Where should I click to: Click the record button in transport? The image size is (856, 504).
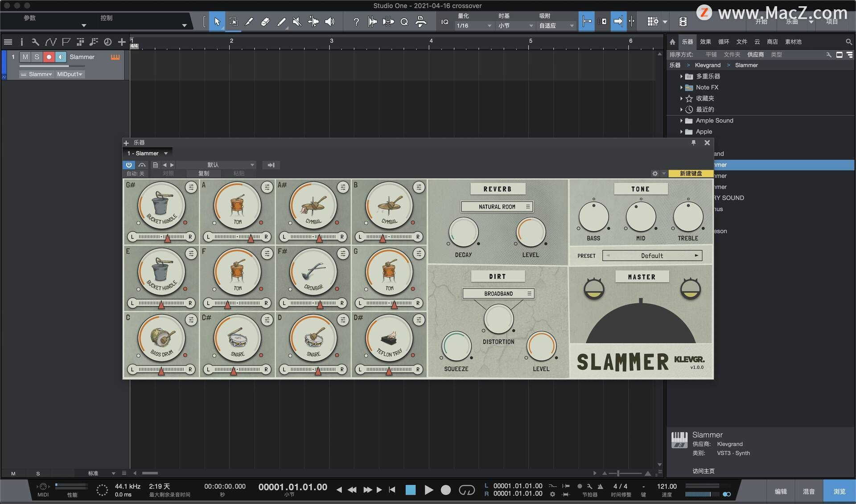(x=445, y=490)
